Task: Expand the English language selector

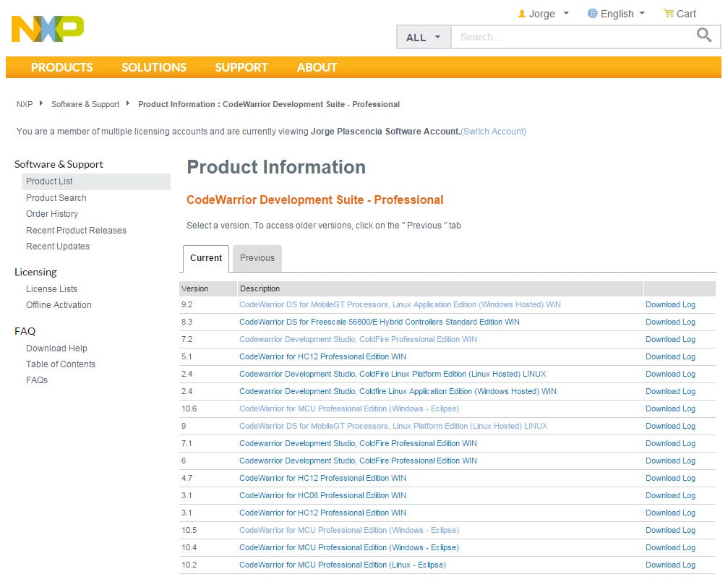Action: [616, 14]
